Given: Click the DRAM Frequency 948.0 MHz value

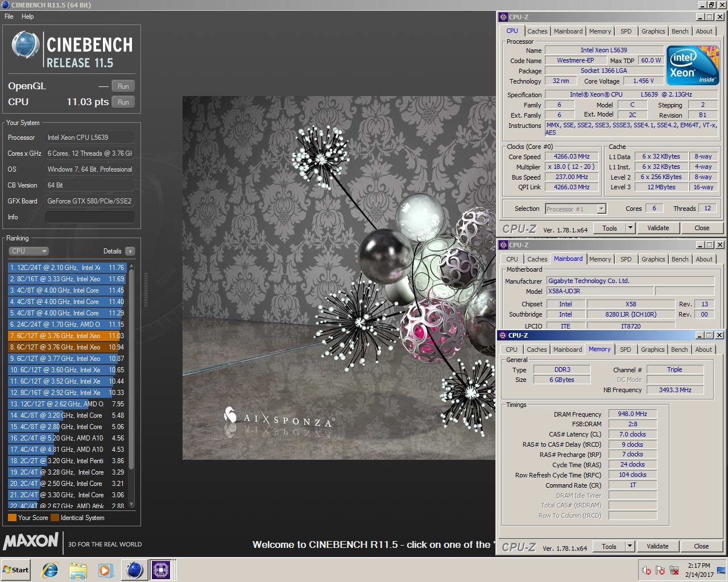Looking at the screenshot, I should [632, 414].
